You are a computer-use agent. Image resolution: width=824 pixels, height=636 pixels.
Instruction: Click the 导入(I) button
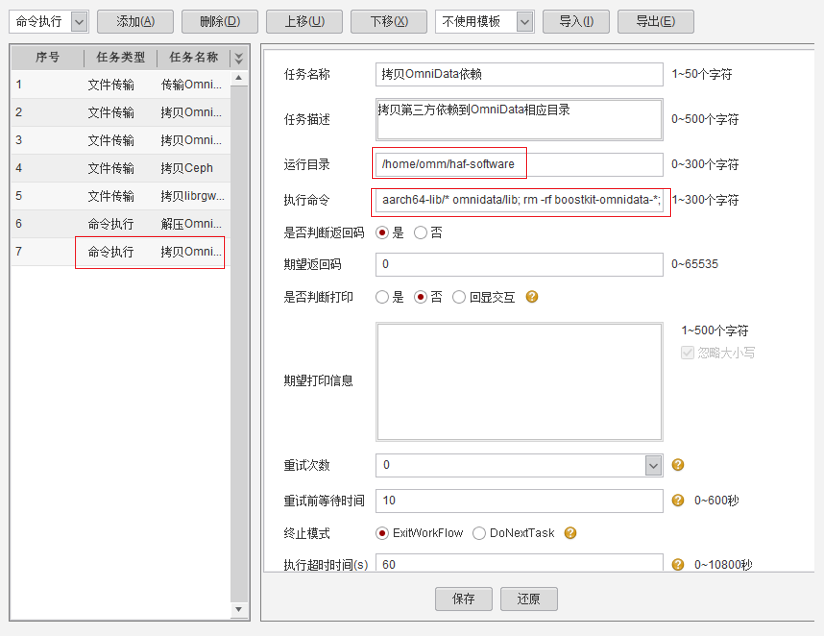[576, 22]
